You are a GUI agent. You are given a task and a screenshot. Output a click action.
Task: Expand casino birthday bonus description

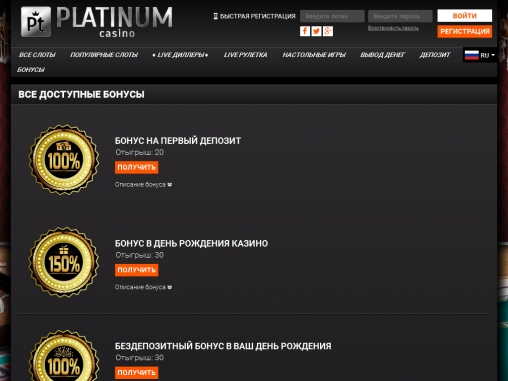click(x=143, y=287)
